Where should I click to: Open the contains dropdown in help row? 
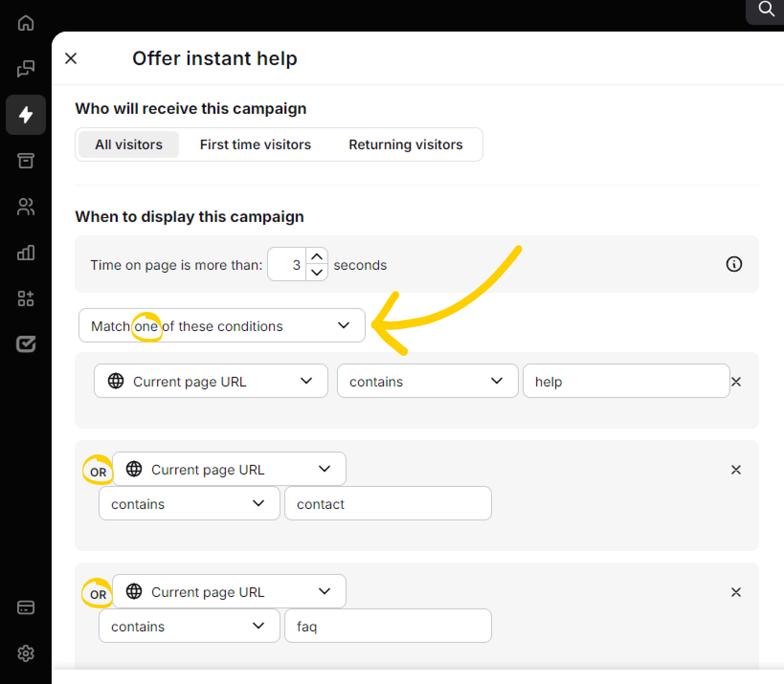click(428, 381)
